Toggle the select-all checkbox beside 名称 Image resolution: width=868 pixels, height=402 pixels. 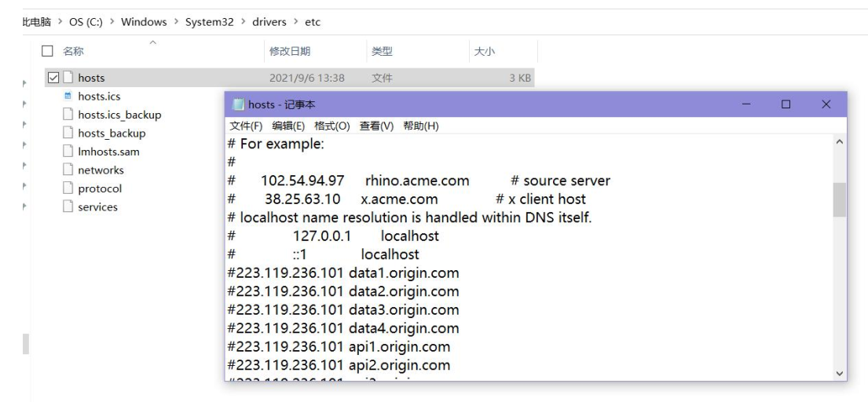coord(48,51)
